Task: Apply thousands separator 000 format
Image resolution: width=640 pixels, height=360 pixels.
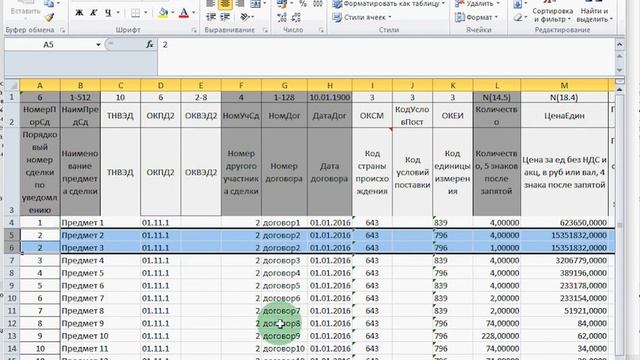Action: click(x=318, y=4)
